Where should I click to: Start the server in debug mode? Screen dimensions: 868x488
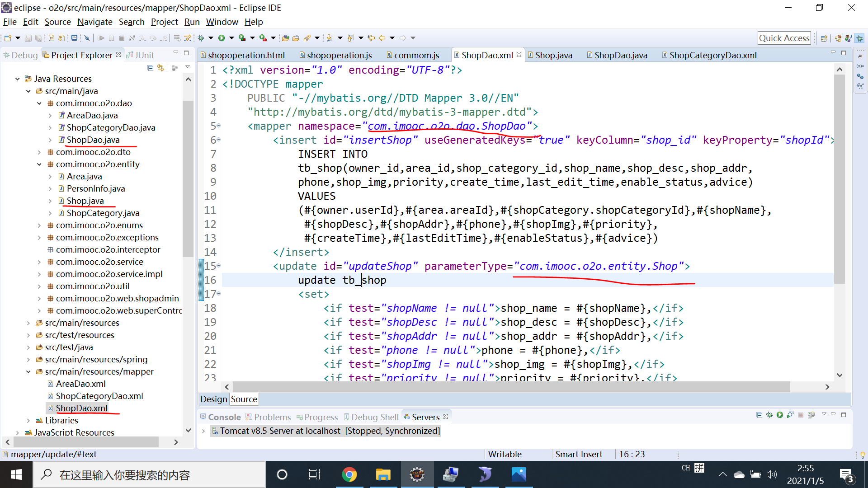769,415
